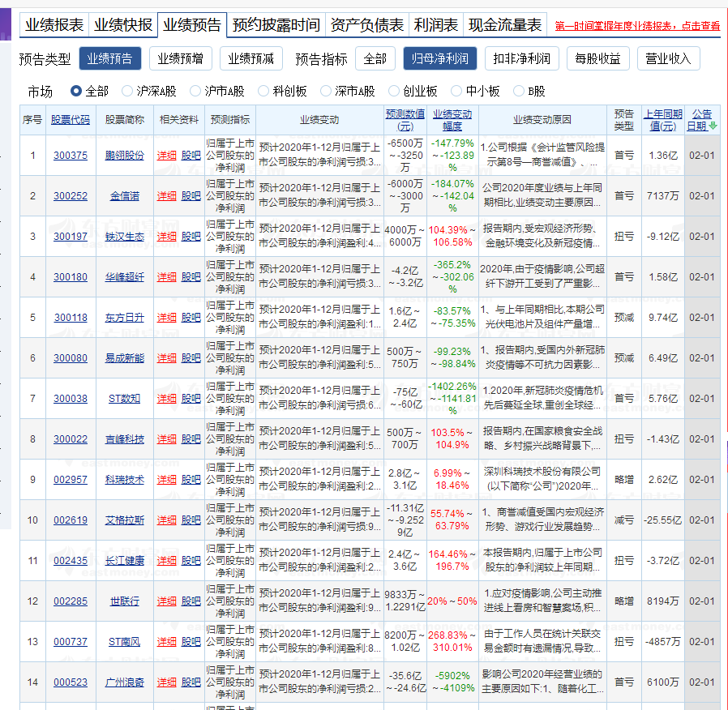This screenshot has height=710, width=728.
Task: Sort by 股票代码 column header
Action: pos(70,120)
